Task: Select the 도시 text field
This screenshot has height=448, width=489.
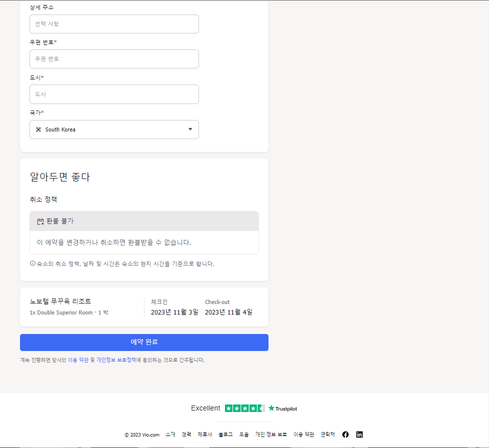Action: pyautogui.click(x=114, y=94)
